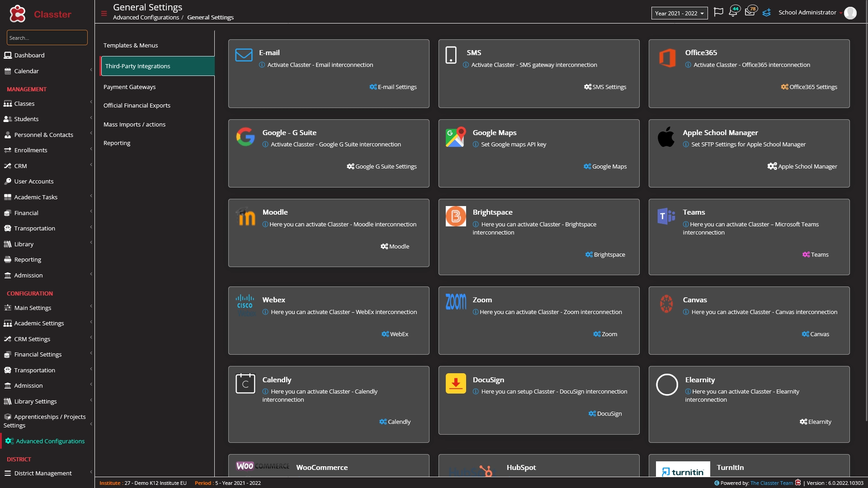The image size is (868, 488).
Task: Click the Apple logo icon
Action: pos(666,136)
